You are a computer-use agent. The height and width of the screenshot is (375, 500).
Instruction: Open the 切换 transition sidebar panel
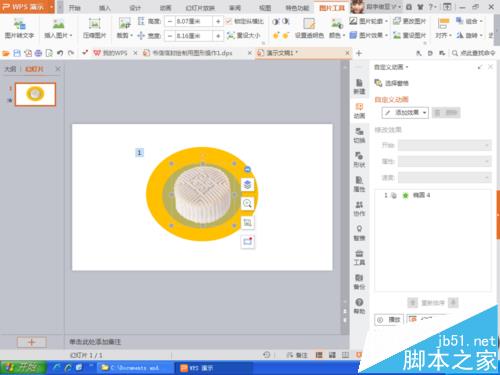(359, 135)
